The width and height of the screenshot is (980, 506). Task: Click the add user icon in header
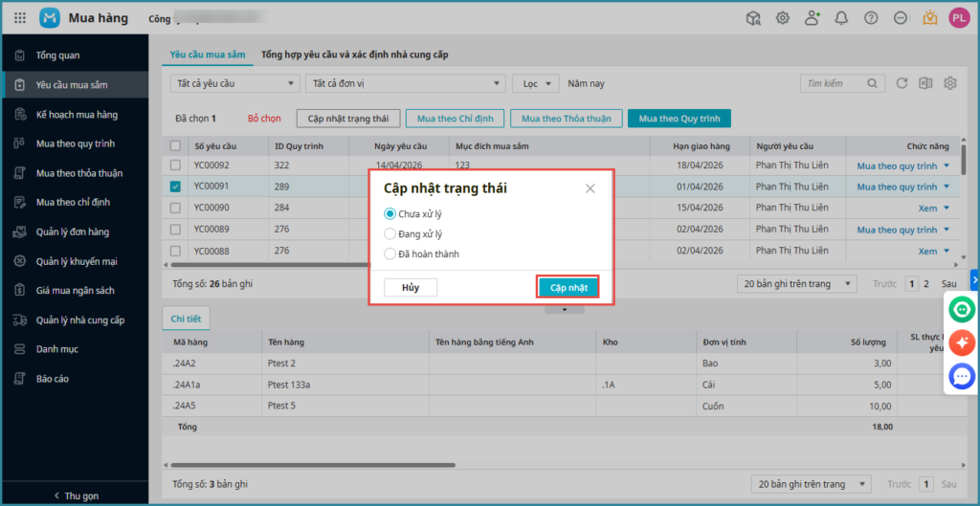[x=812, y=18]
